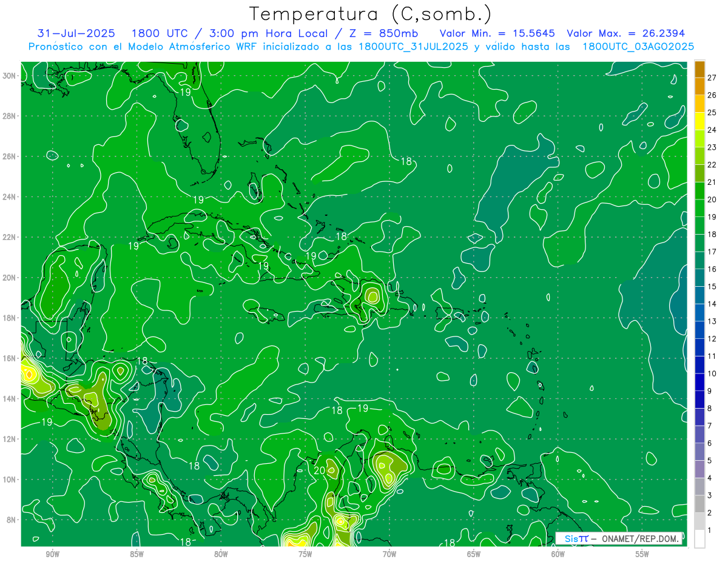Click 'Pronóstico con el Modelo Atmósferico WRF' text
Viewport: 728px width, 562px height.
pyautogui.click(x=144, y=47)
